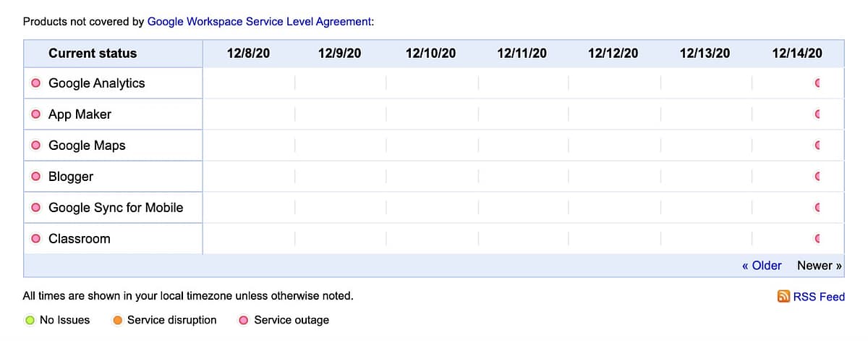Viewport: 868px width, 341px height.
Task: Click the Current status column header
Action: coord(93,53)
